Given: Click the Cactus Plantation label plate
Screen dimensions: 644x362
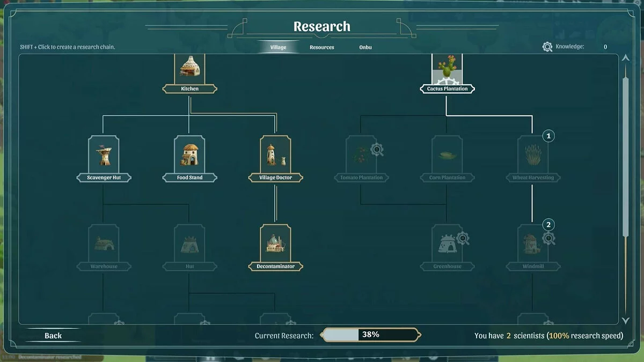Looking at the screenshot, I should (447, 89).
